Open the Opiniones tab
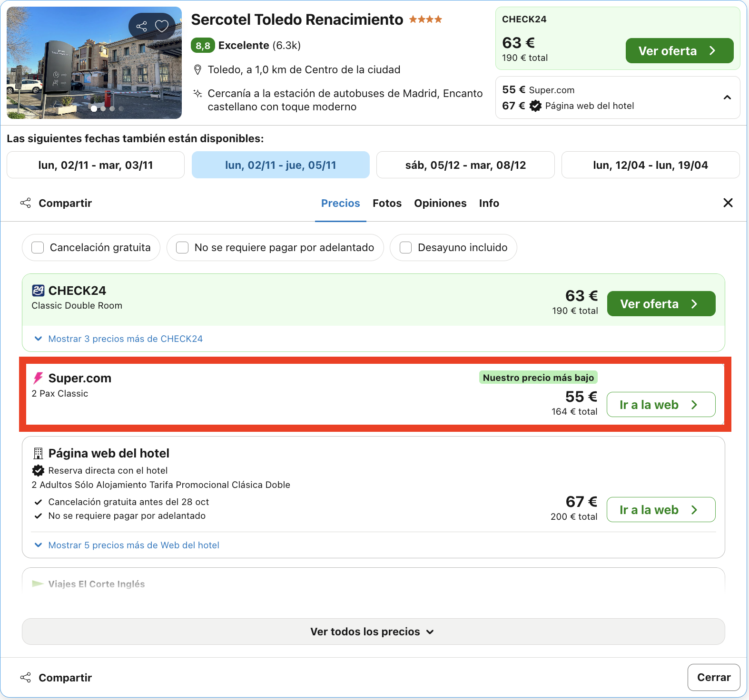 click(440, 204)
